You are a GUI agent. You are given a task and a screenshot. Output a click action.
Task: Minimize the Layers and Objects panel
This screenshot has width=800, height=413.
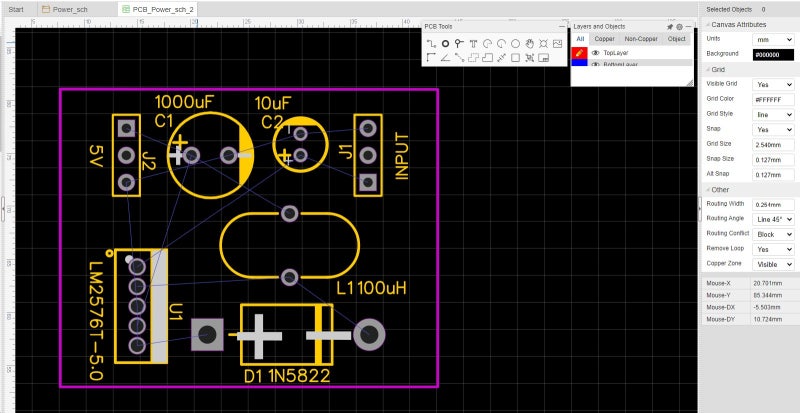(x=688, y=27)
